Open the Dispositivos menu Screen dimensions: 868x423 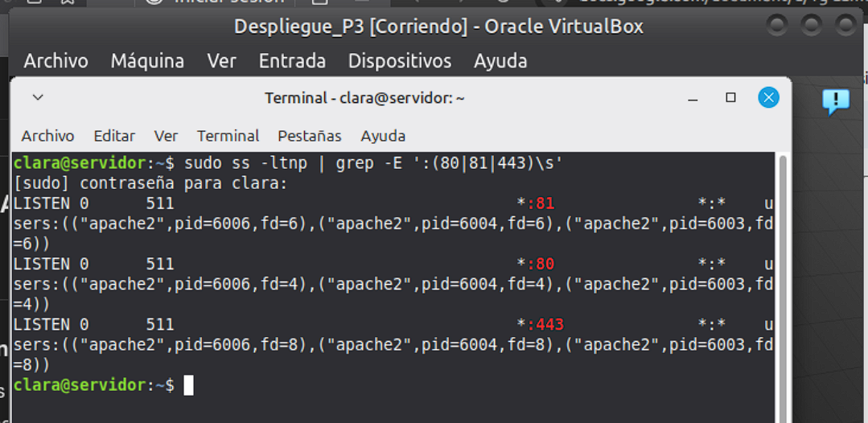pos(399,61)
